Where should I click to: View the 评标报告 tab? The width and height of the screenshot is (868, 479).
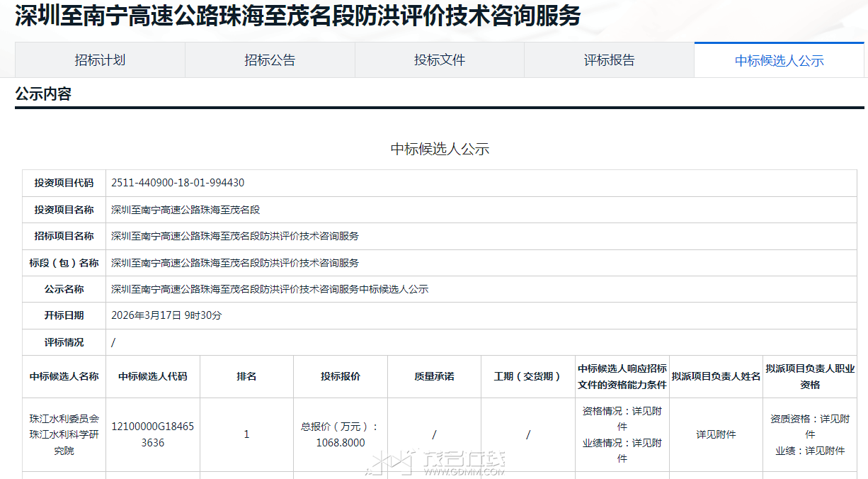point(609,60)
